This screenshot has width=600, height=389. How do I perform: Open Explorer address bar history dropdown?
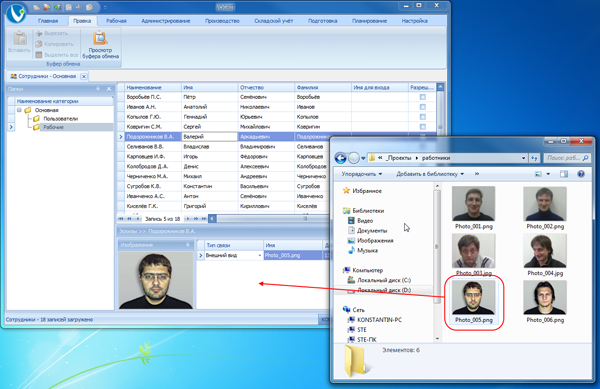click(523, 158)
